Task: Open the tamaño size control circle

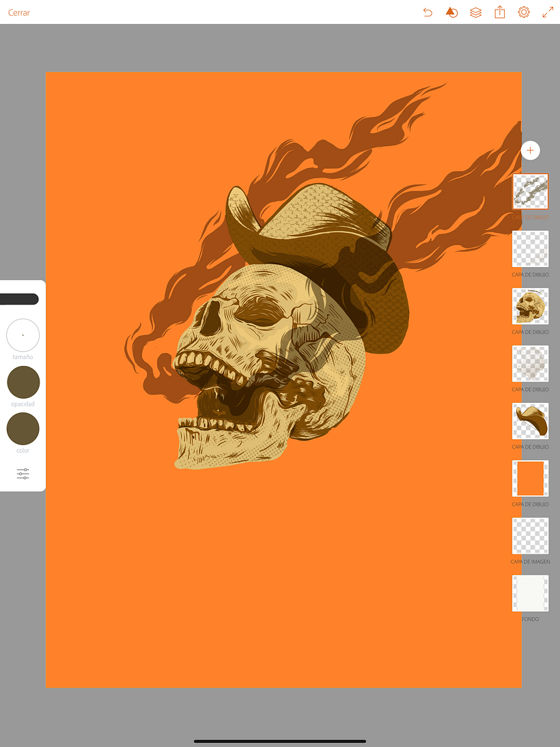Action: click(x=23, y=335)
